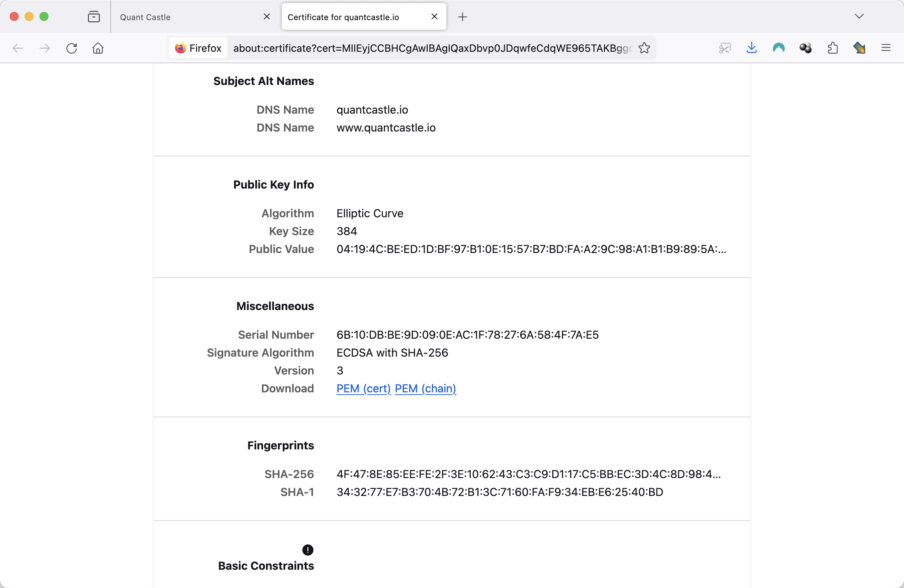Open a new tab with plus button
This screenshot has width=904, height=588.
462,17
